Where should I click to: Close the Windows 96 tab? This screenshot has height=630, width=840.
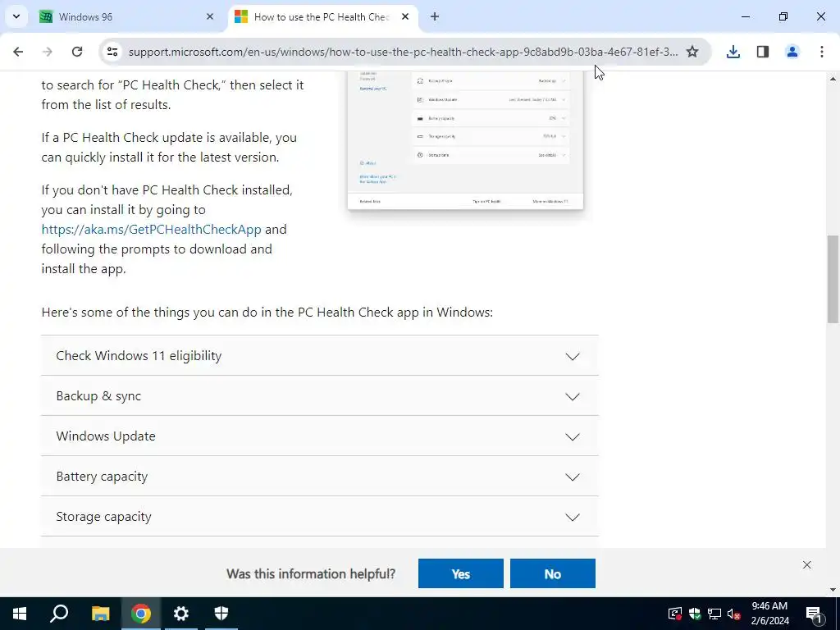tap(210, 16)
